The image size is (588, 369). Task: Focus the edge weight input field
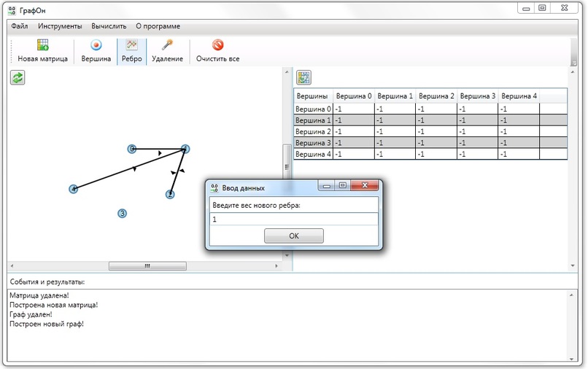(x=293, y=219)
